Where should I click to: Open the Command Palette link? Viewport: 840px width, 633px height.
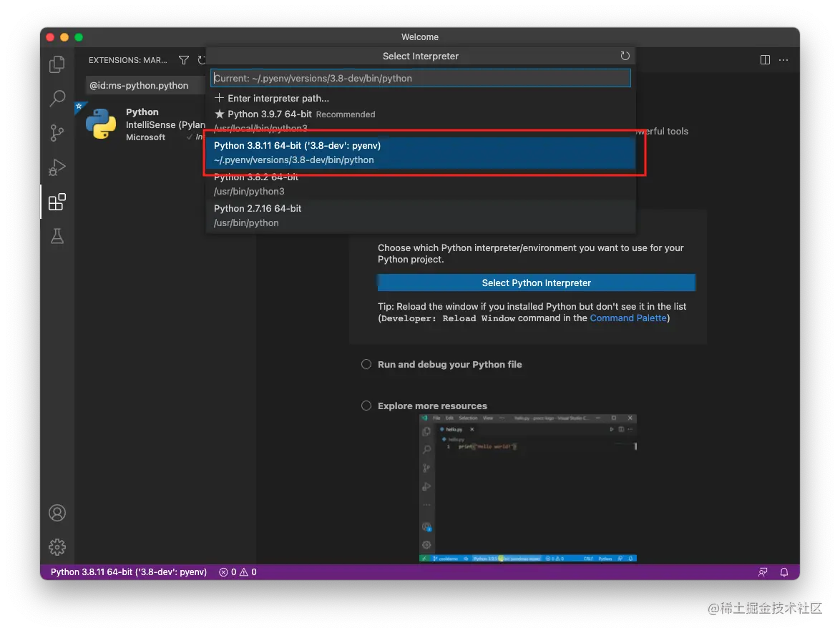pos(628,318)
